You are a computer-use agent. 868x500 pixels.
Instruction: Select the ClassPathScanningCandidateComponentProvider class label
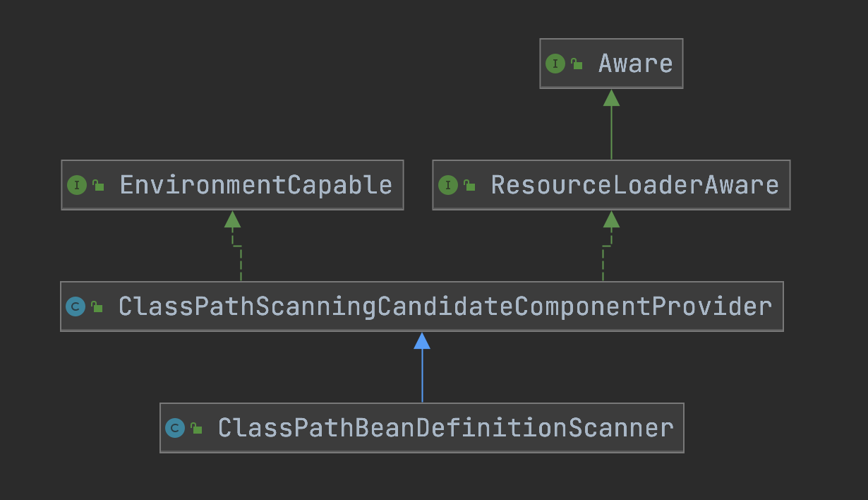coord(445,306)
